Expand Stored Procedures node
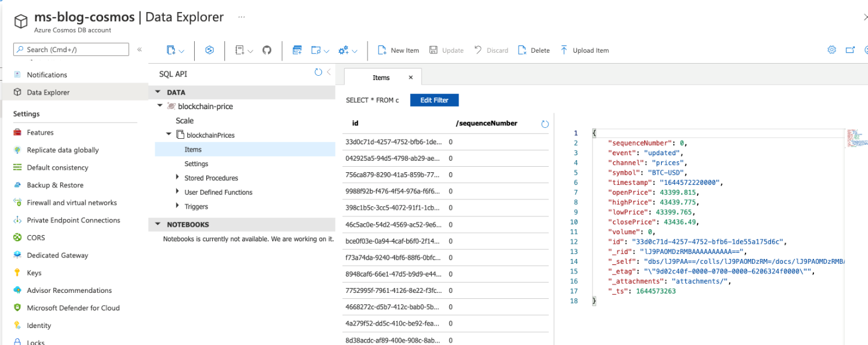The height and width of the screenshot is (345, 868). point(177,178)
